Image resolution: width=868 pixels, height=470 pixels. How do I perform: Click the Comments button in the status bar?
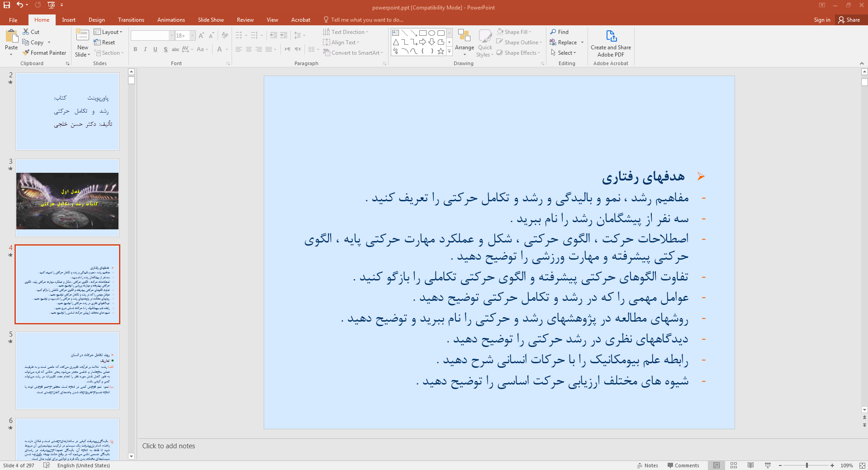[683, 465]
